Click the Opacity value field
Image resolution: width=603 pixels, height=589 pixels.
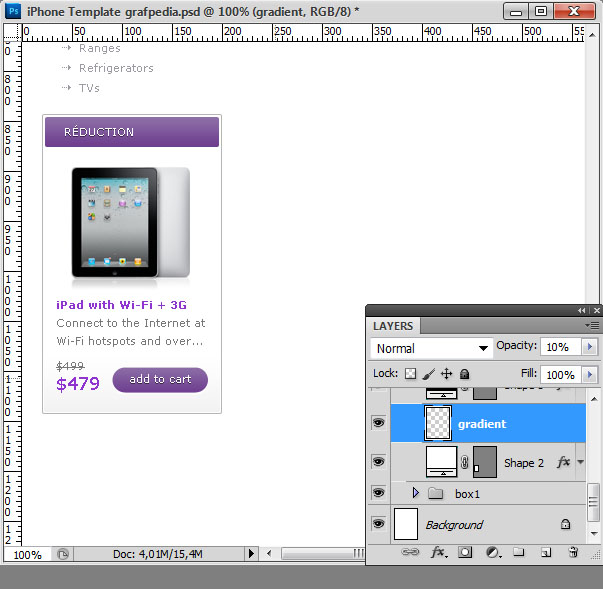(561, 347)
